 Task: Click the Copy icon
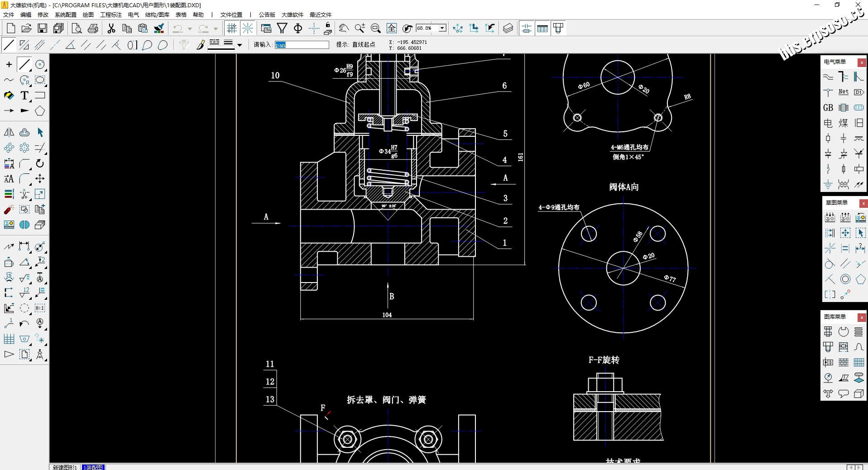click(127, 29)
